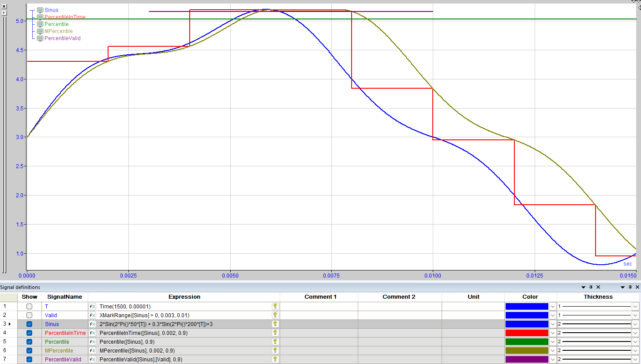The height and width of the screenshot is (364, 641).
Task: Select the Sinus label in the graph legend
Action: click(x=52, y=10)
